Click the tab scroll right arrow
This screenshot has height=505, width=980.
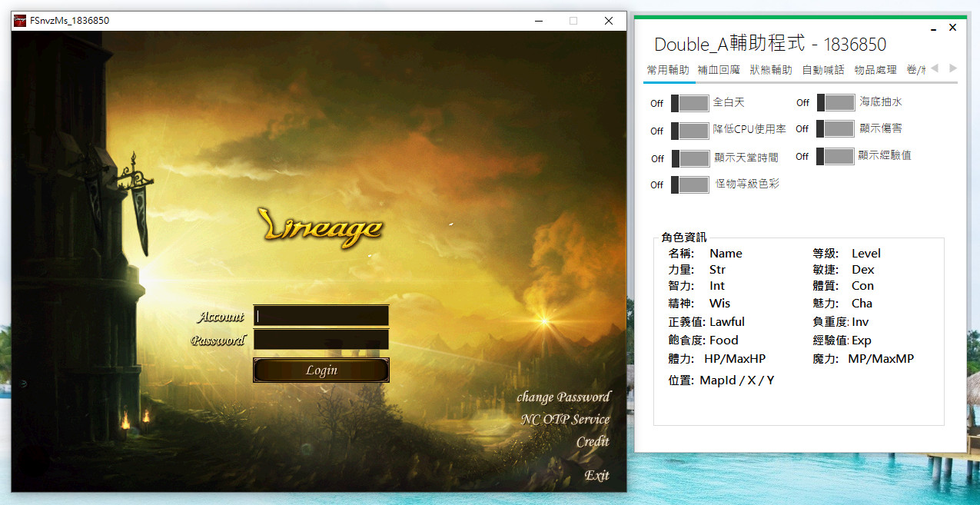pos(953,68)
